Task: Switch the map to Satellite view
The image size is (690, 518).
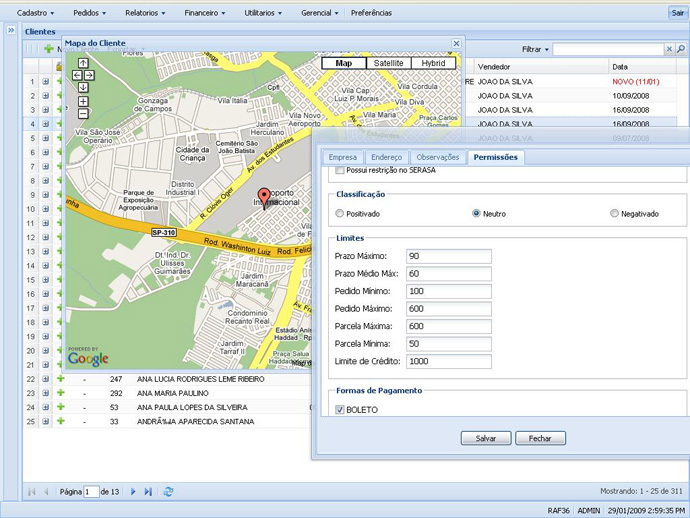Action: coord(388,63)
